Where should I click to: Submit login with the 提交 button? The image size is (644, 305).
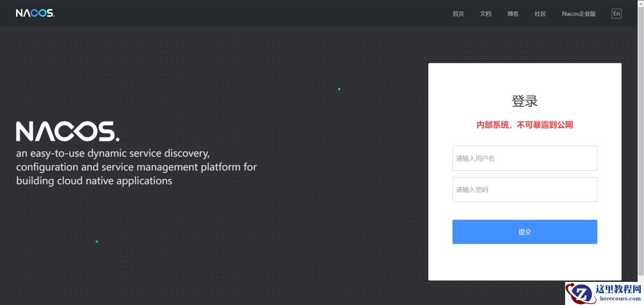click(x=525, y=232)
